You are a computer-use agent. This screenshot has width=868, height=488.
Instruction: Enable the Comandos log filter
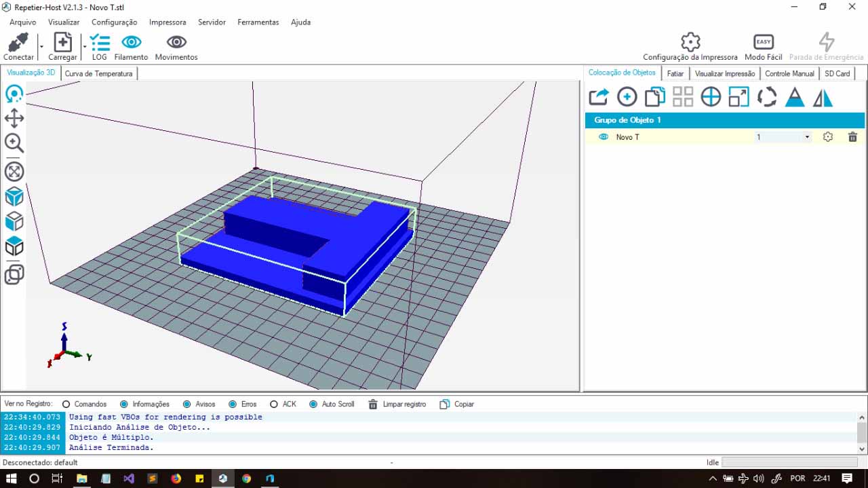coord(66,405)
